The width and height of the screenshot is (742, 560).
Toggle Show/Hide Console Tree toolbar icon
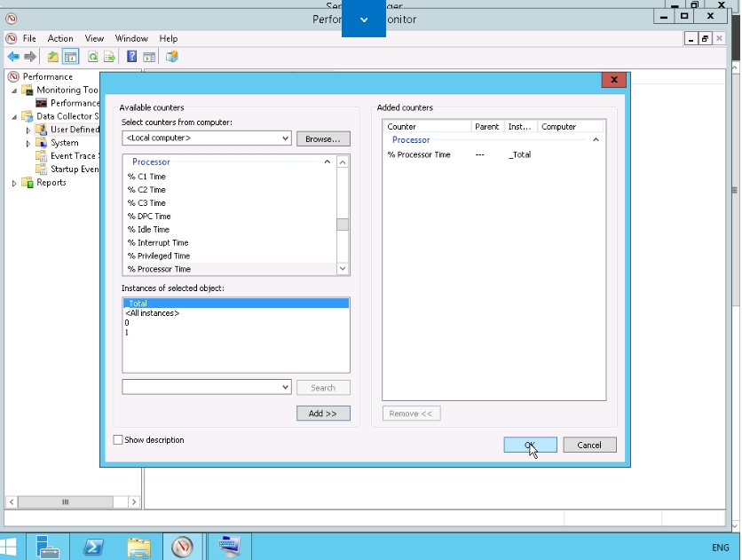tap(70, 57)
